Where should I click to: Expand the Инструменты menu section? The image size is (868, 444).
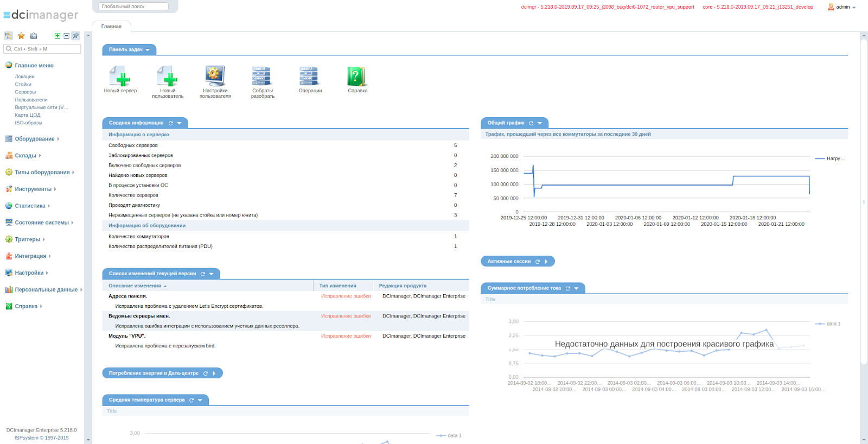tap(33, 189)
